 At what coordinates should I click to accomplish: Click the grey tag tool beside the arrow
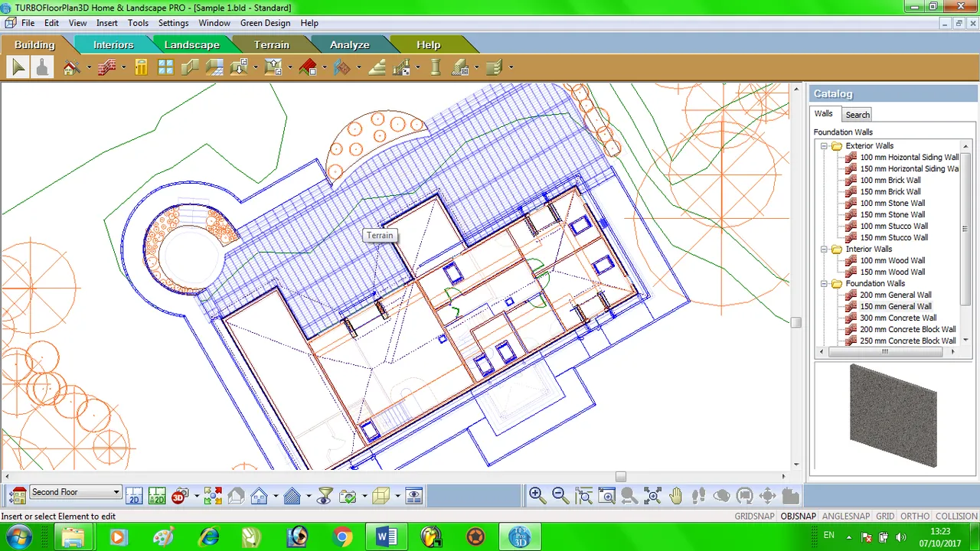click(x=42, y=67)
